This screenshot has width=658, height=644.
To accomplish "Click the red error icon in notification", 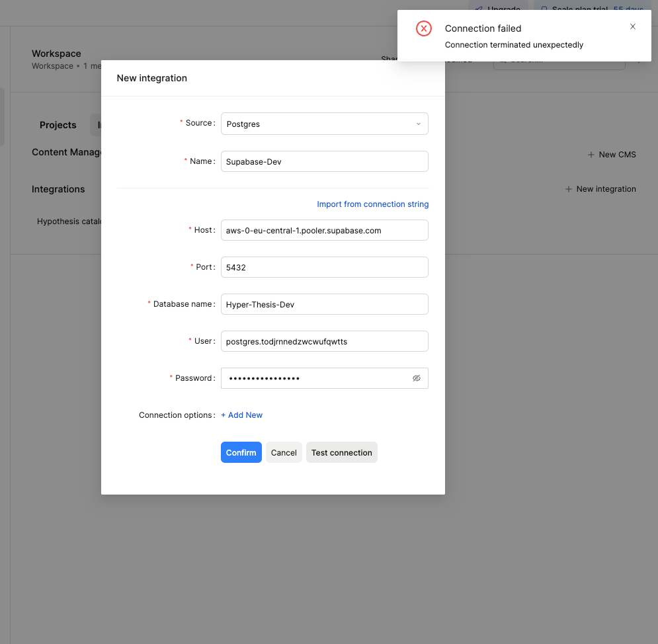I will click(x=423, y=28).
